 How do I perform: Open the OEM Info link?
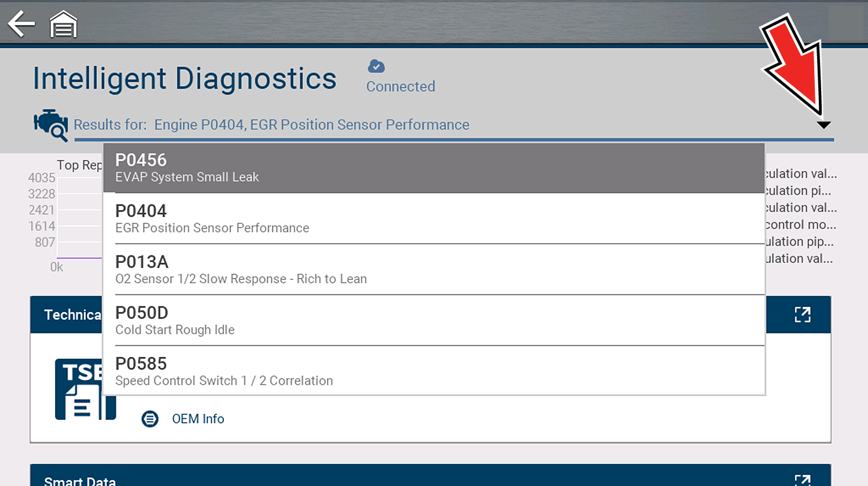pos(198,419)
